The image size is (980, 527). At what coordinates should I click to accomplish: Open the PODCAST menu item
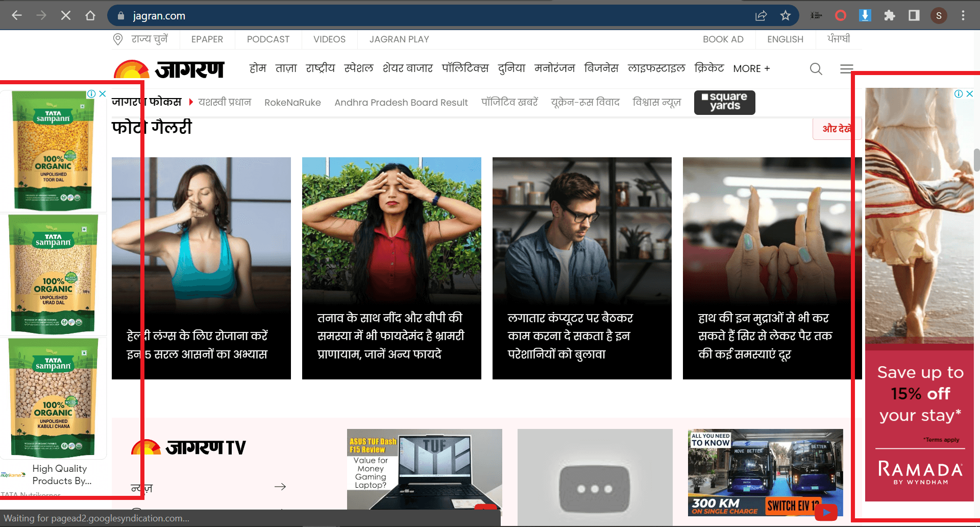[268, 39]
